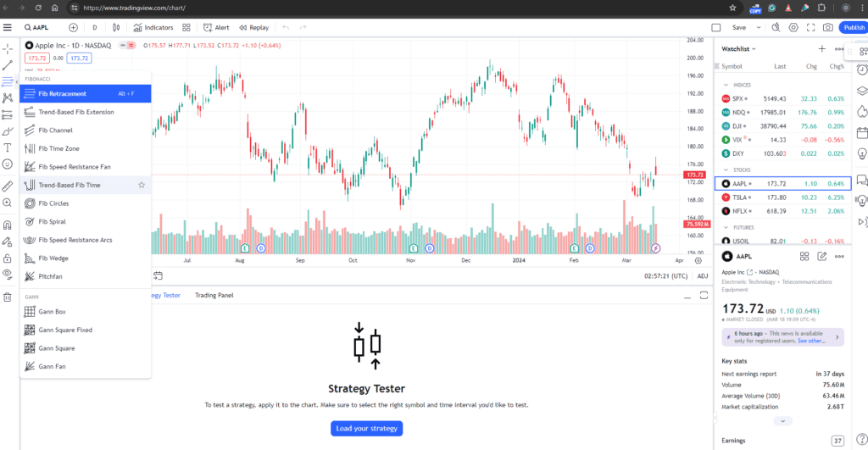
Task: Click the Load your strategy button
Action: coord(366,429)
